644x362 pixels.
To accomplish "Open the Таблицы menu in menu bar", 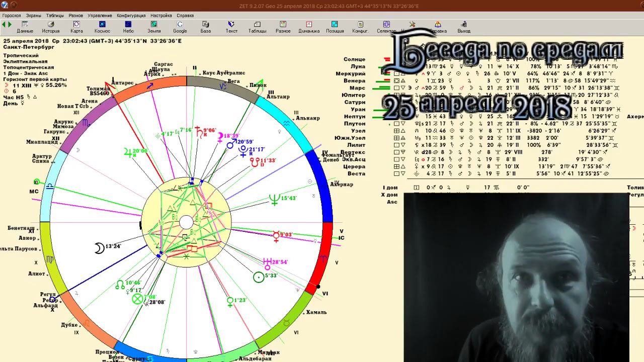I will click(x=55, y=16).
